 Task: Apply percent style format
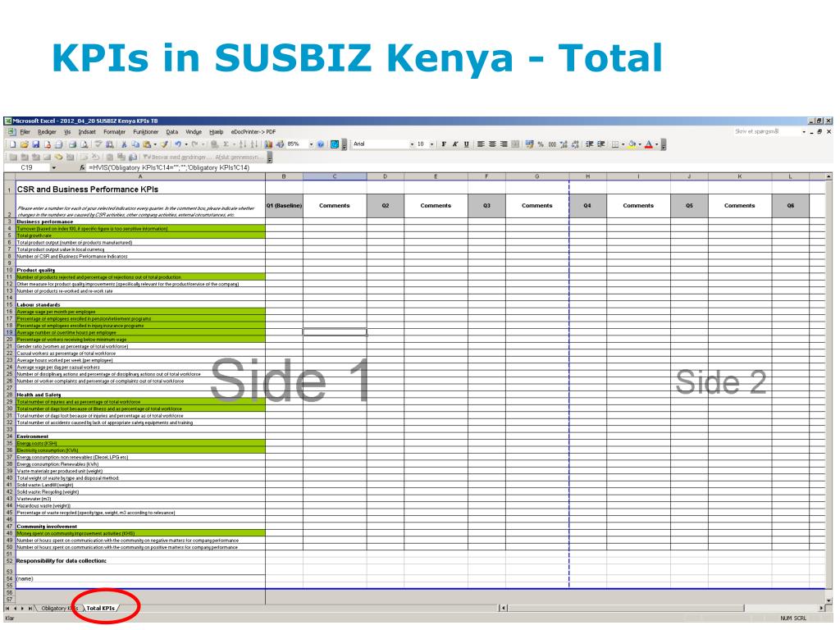pyautogui.click(x=541, y=144)
